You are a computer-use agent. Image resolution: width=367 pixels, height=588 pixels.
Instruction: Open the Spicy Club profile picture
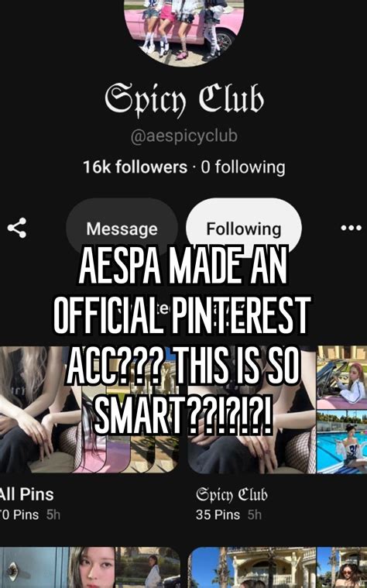183,32
